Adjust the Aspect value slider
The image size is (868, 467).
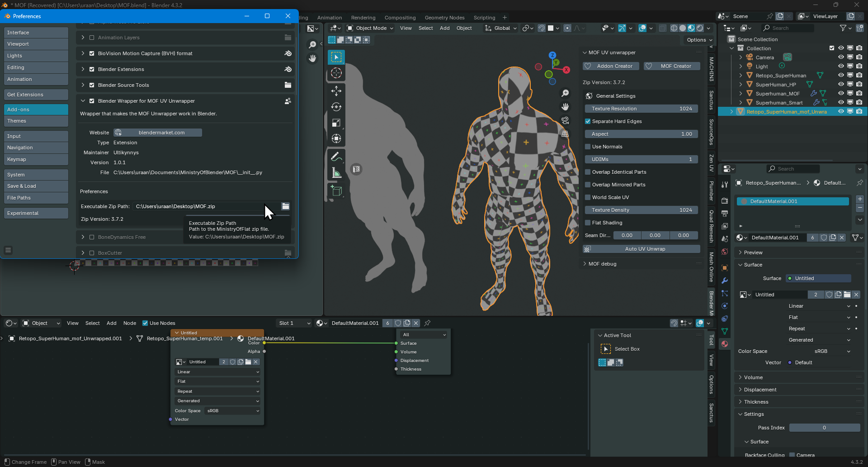642,134
